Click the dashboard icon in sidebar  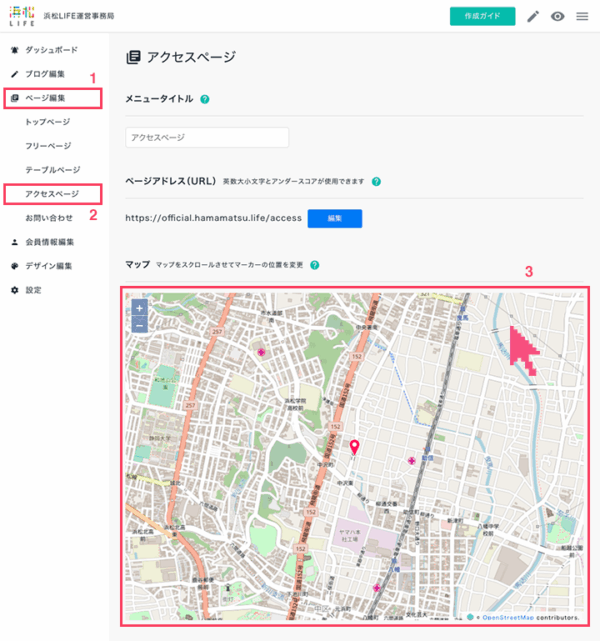tap(15, 50)
